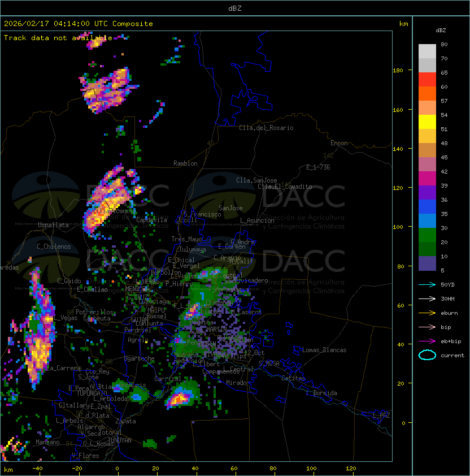470x476 pixels.
Task: Select the pink bip arrow symbol
Action: (x=427, y=327)
